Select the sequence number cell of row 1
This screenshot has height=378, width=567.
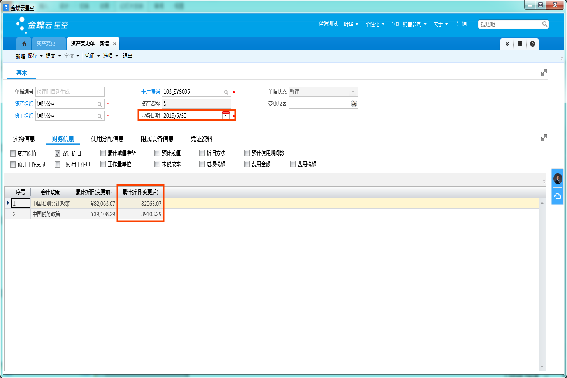[x=20, y=203]
